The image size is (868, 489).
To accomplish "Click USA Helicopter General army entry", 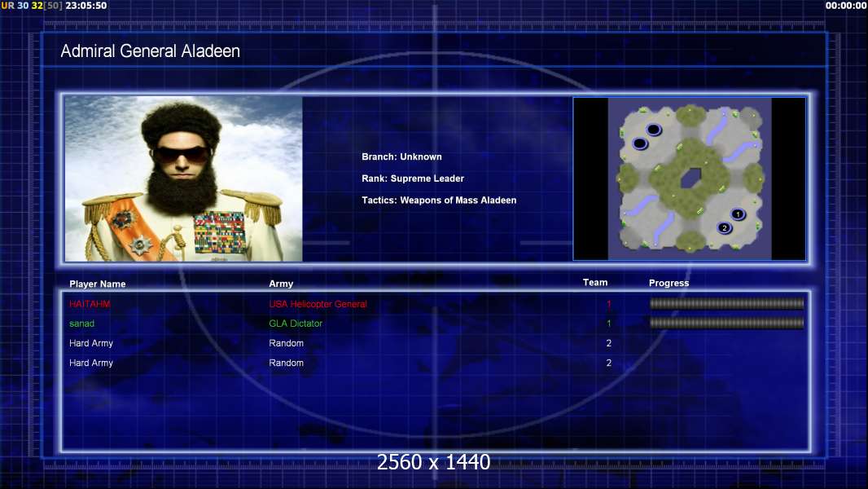I will click(318, 304).
